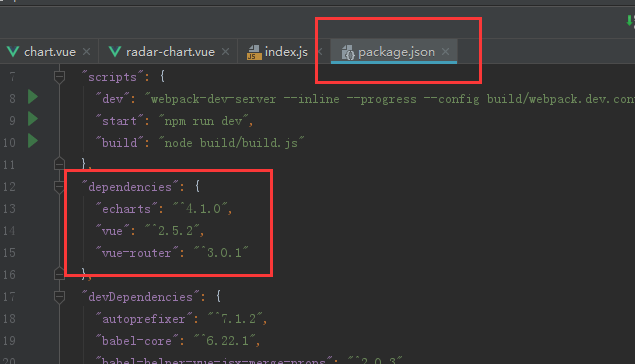Image resolution: width=635 pixels, height=364 pixels.
Task: Run the start script gutter arrow
Action: (x=33, y=119)
